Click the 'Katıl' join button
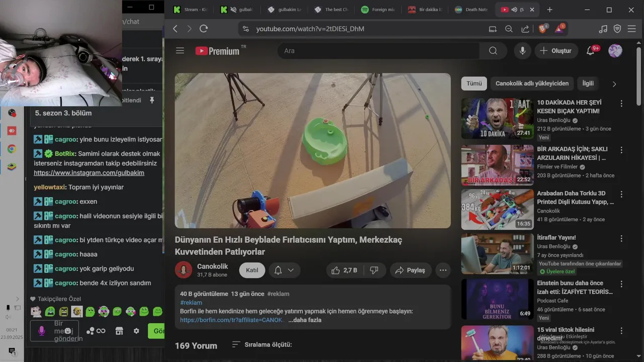The width and height of the screenshot is (644, 362). pos(252,270)
